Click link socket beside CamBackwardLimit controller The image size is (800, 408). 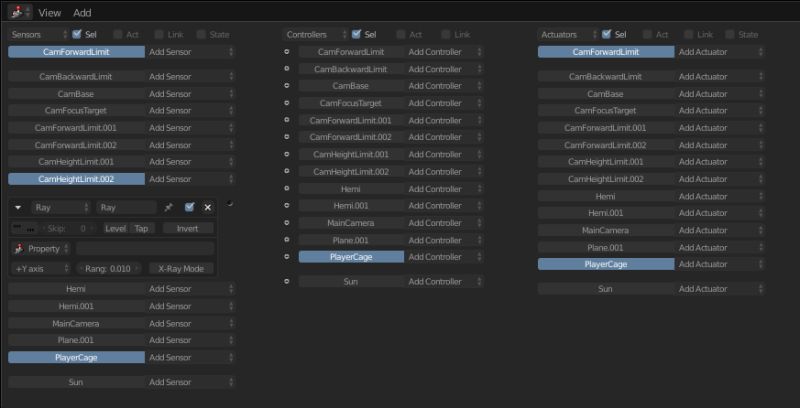coord(286,68)
